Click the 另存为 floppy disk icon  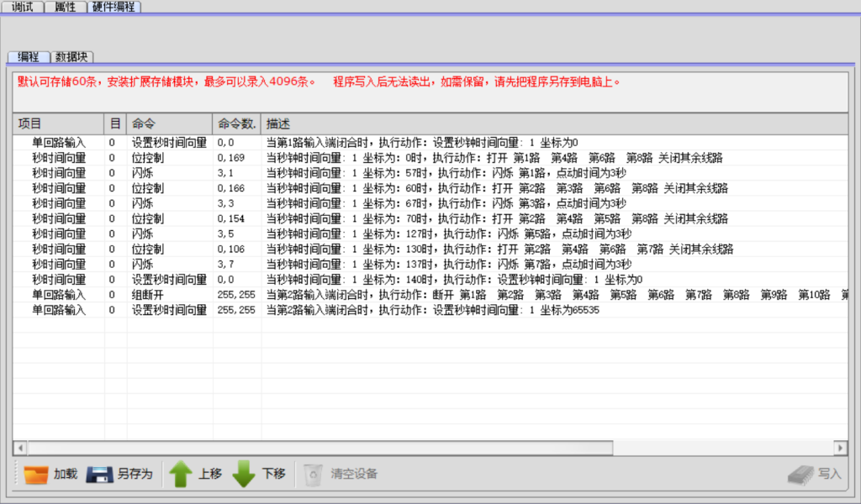click(x=100, y=475)
